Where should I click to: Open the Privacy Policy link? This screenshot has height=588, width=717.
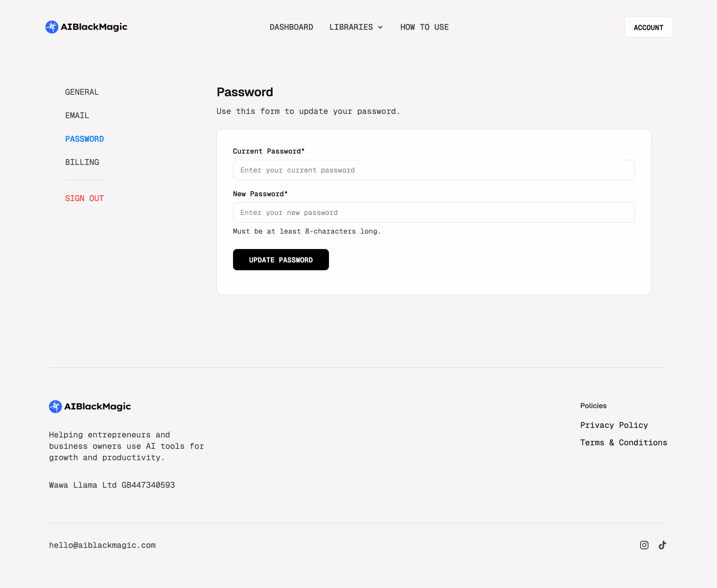tap(614, 425)
